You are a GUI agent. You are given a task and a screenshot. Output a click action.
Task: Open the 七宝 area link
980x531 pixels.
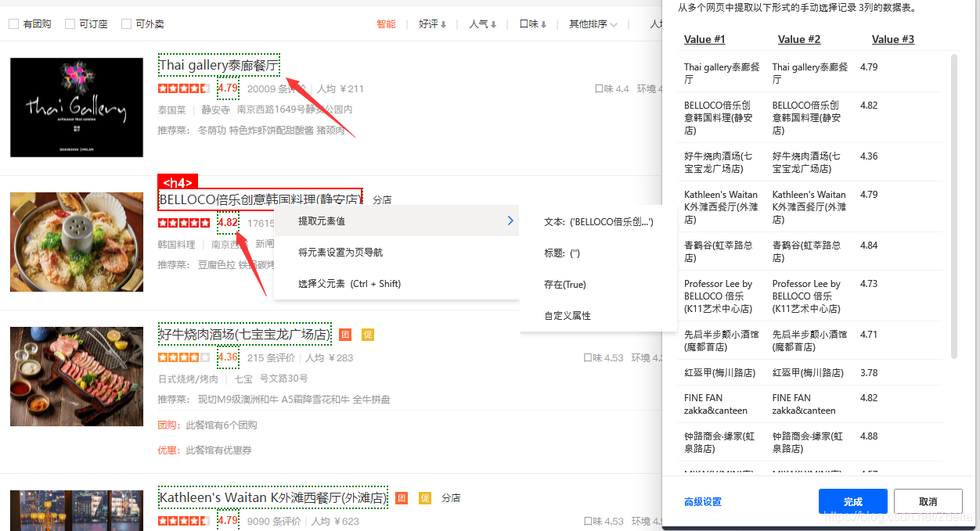(243, 379)
